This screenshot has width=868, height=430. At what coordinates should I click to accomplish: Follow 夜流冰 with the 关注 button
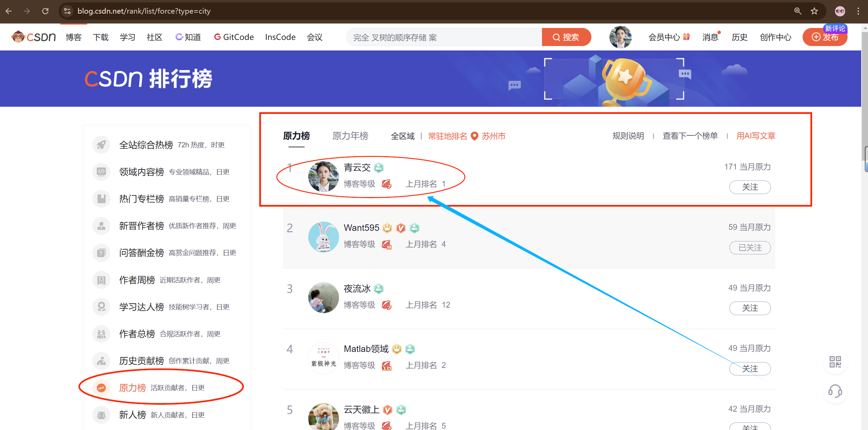pos(750,308)
